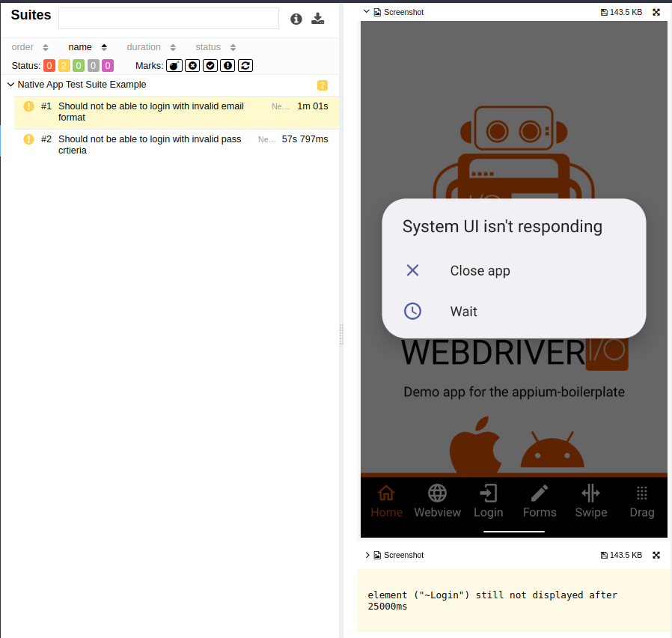Click the 1m 01s duration text
The image size is (672, 638).
coord(313,106)
